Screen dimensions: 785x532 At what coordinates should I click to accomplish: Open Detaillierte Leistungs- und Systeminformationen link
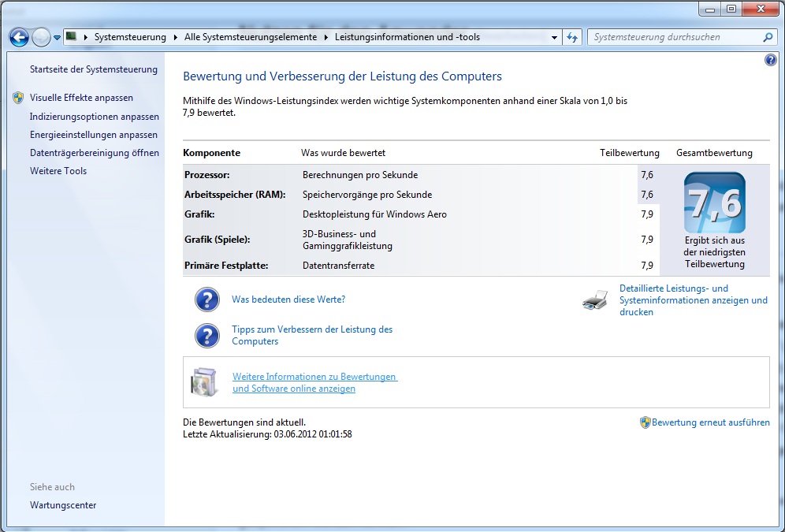pyautogui.click(x=694, y=299)
